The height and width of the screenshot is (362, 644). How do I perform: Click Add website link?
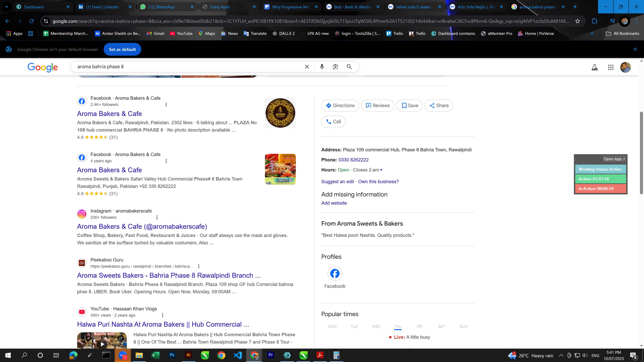334,203
